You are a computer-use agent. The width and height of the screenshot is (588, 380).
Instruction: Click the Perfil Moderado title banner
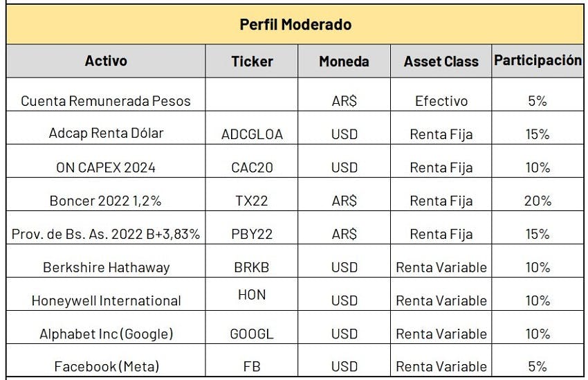click(x=295, y=24)
